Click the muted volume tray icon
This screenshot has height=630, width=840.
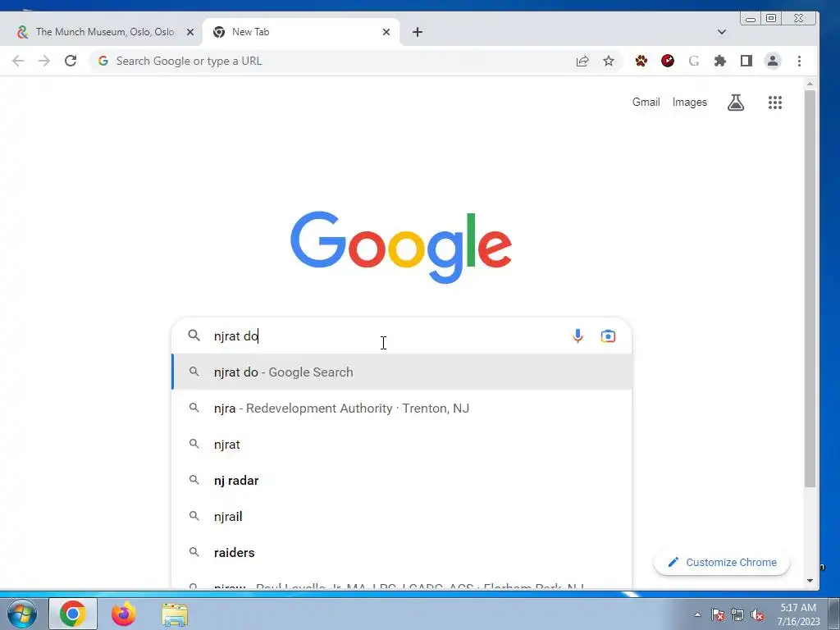click(x=757, y=614)
